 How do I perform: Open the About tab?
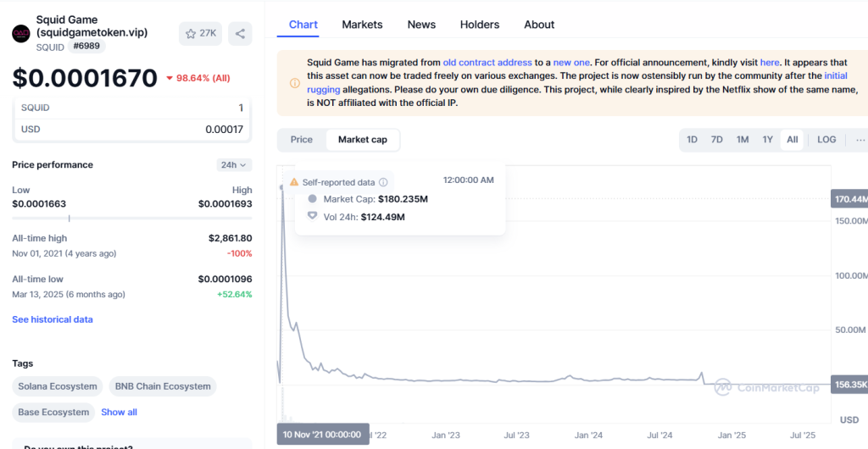[x=539, y=25]
